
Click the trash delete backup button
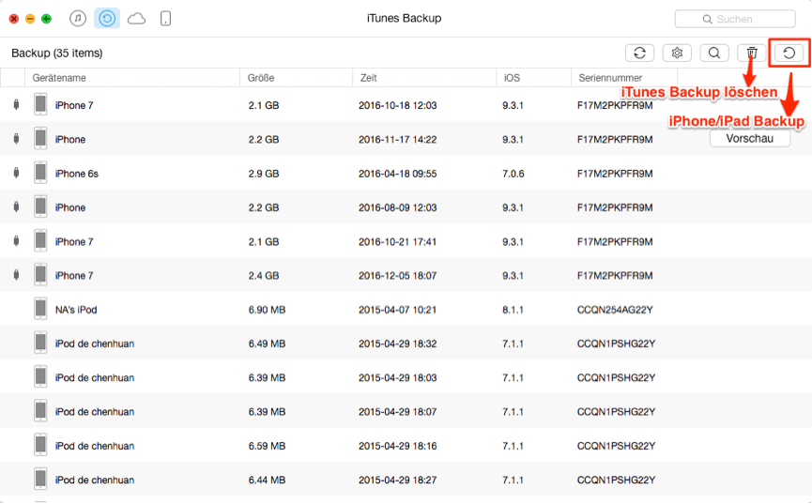751,53
